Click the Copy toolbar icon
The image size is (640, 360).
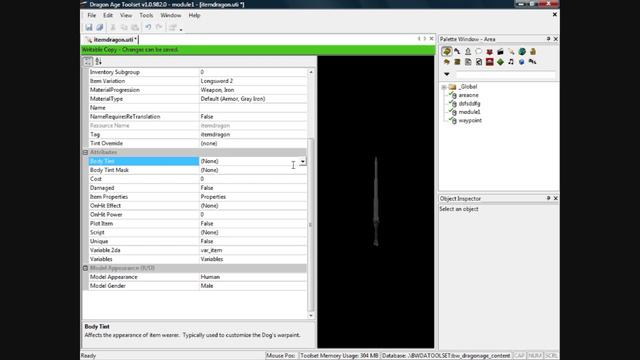click(x=124, y=27)
